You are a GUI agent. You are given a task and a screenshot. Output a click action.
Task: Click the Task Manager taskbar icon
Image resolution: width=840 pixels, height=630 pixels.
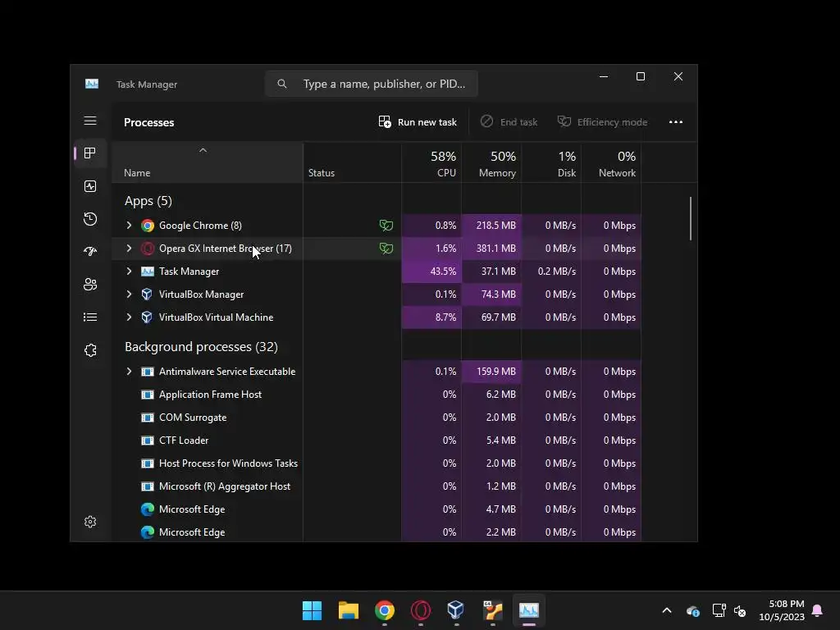pos(529,610)
